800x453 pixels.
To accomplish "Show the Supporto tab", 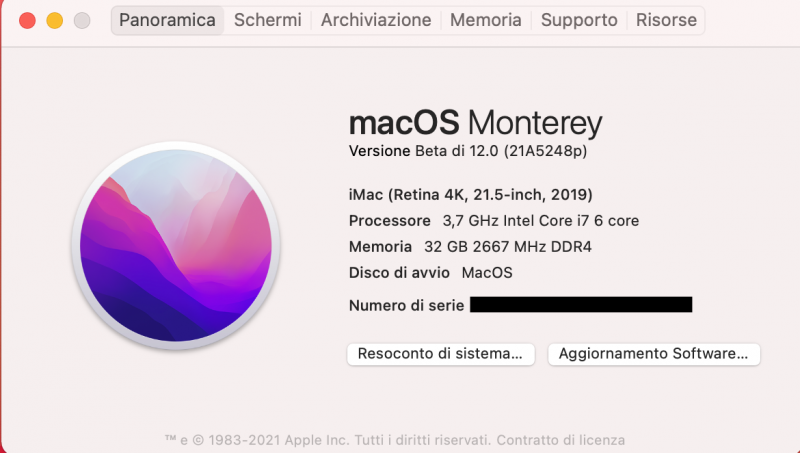I will click(x=579, y=20).
